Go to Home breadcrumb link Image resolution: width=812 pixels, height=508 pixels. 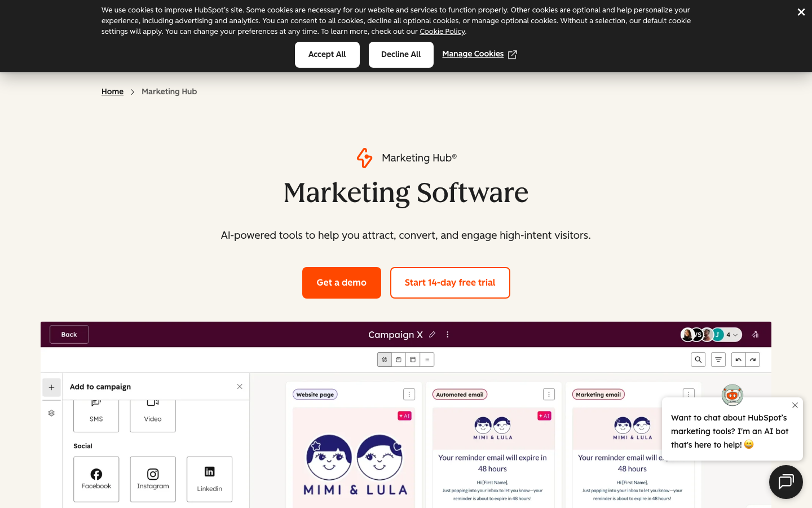coord(112,91)
